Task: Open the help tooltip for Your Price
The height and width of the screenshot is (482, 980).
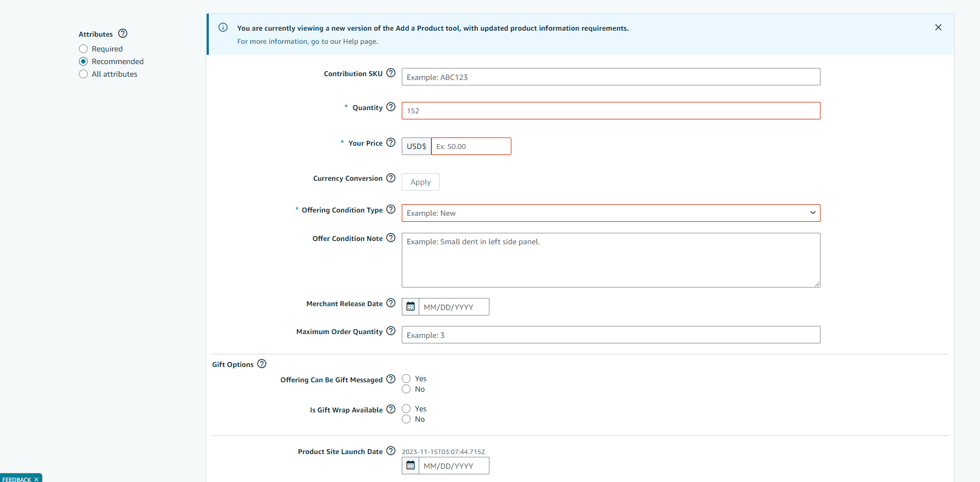Action: coord(390,142)
